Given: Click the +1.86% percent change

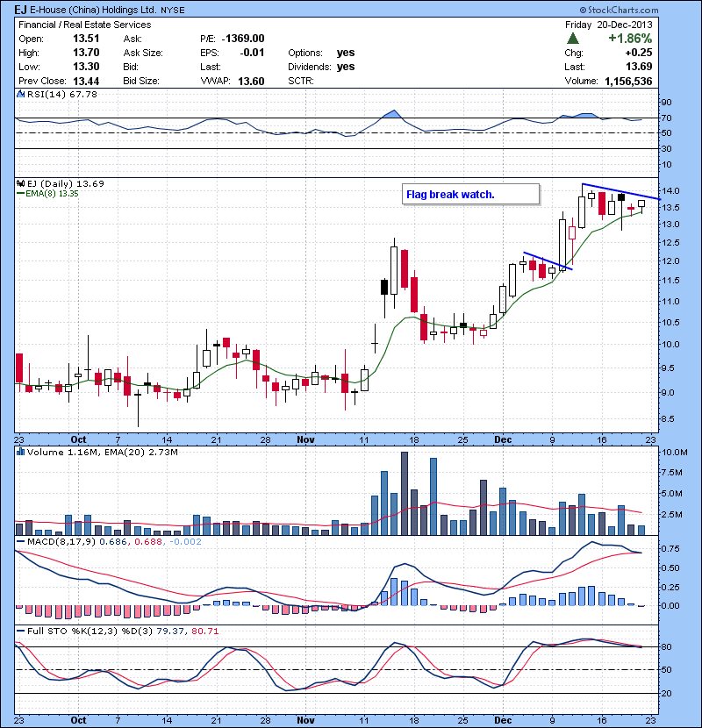Looking at the screenshot, I should 630,39.
